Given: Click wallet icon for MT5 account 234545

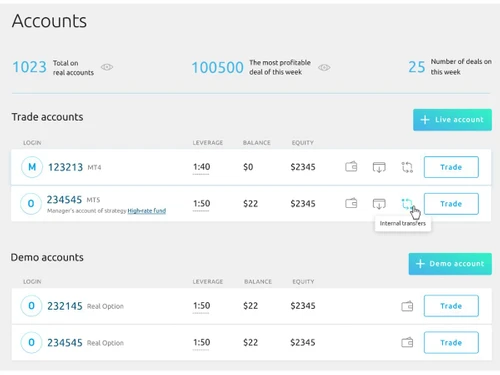Looking at the screenshot, I should [351, 203].
